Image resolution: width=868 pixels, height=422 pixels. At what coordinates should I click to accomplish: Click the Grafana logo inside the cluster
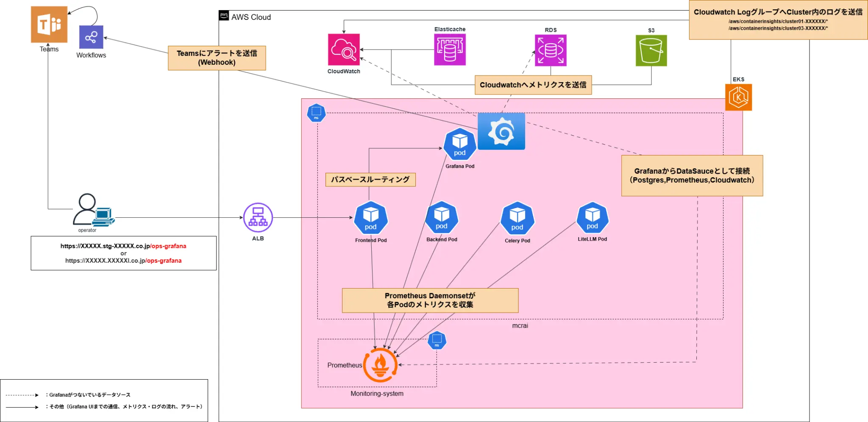click(x=501, y=131)
